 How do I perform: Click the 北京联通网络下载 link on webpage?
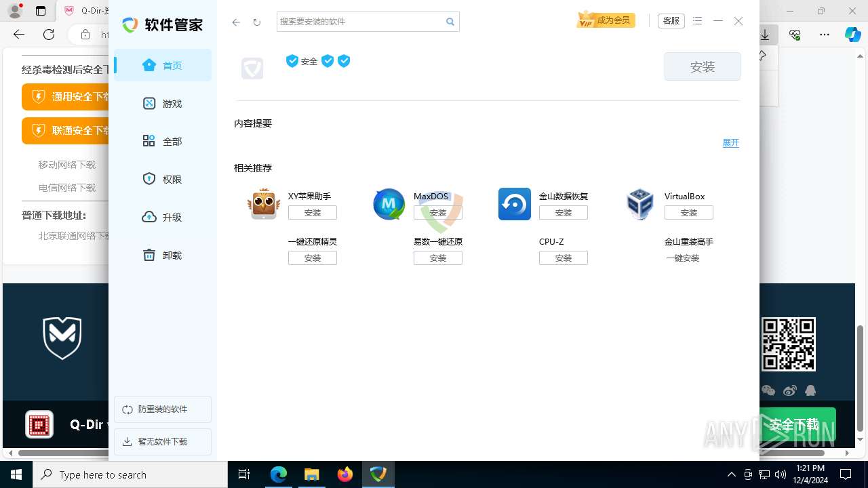click(74, 236)
